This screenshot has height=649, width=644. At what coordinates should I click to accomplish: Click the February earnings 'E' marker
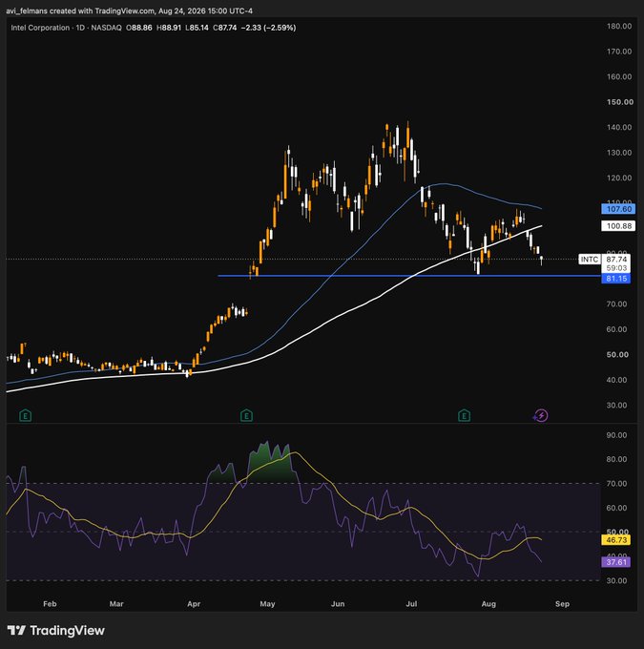pyautogui.click(x=25, y=415)
